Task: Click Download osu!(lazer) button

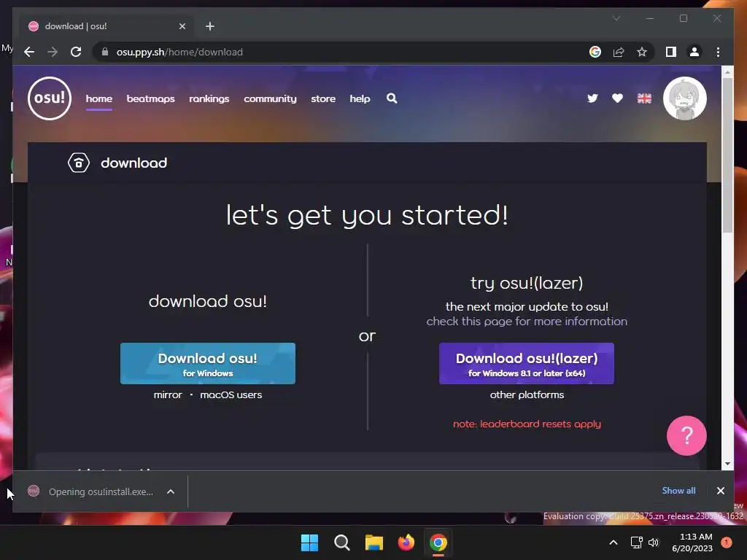Action: [527, 363]
